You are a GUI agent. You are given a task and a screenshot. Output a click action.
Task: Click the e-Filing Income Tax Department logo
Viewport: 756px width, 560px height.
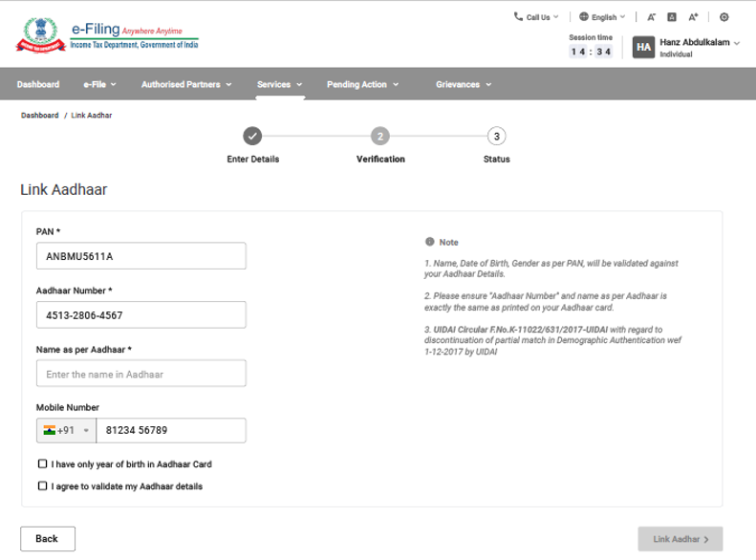click(x=107, y=36)
